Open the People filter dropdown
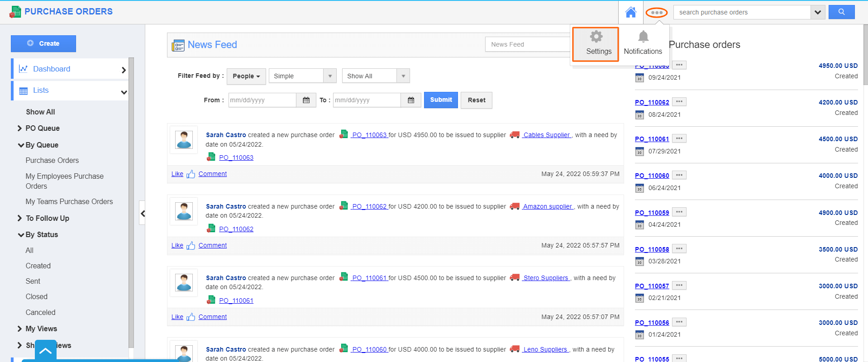The image size is (868, 362). point(246,76)
